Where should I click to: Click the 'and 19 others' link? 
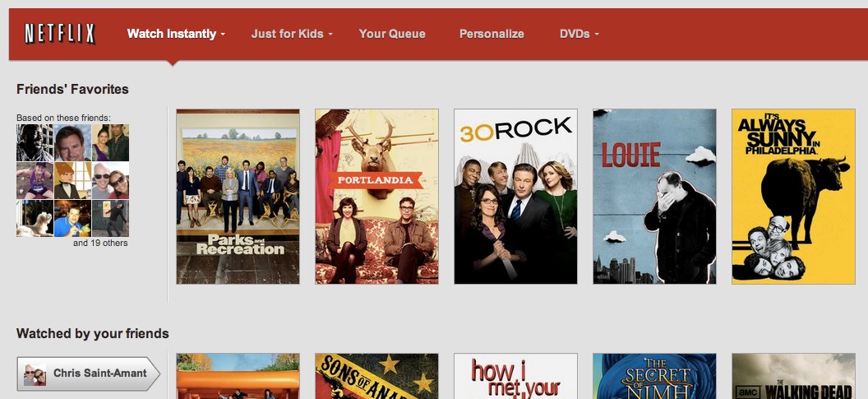point(100,243)
